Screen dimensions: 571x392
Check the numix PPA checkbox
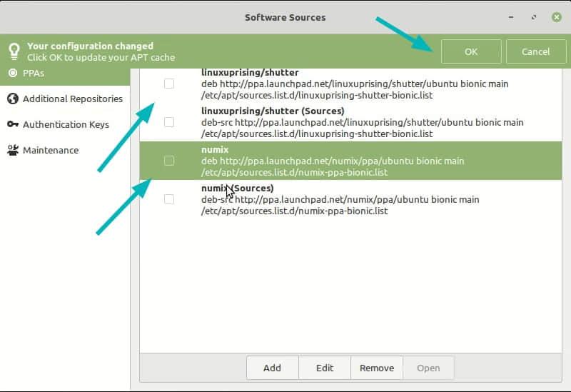[169, 161]
